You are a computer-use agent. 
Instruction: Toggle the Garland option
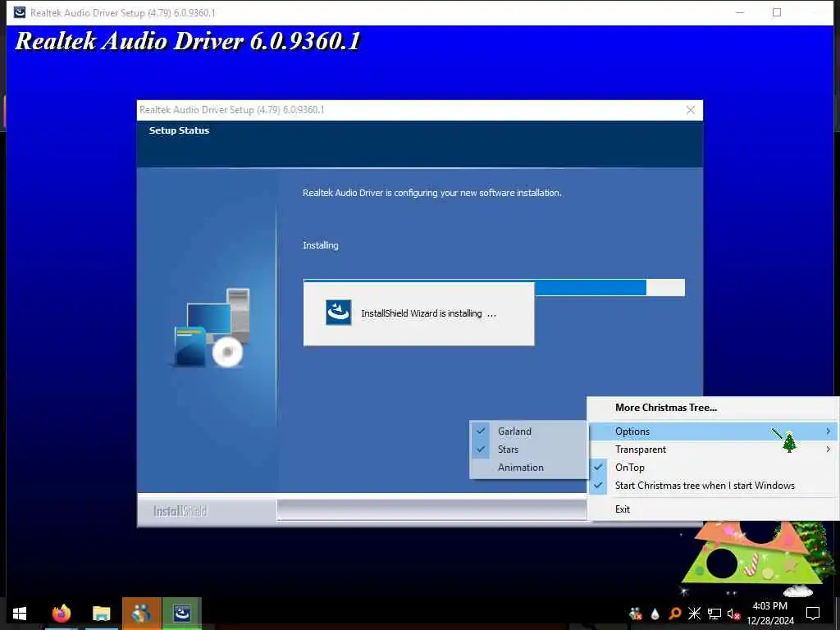(529, 431)
